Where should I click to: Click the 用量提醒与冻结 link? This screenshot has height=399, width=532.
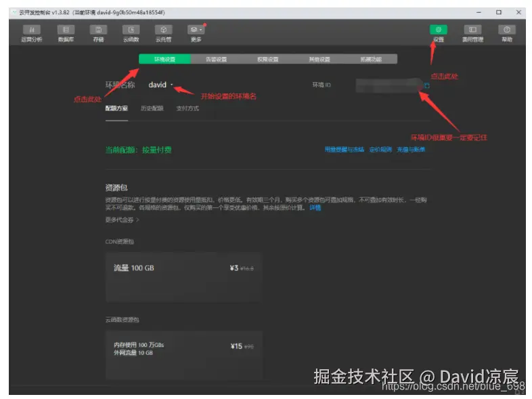[x=344, y=150]
